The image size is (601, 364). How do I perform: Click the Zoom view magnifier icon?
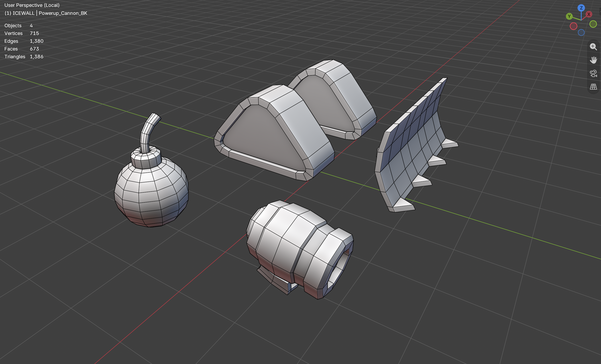pyautogui.click(x=593, y=47)
